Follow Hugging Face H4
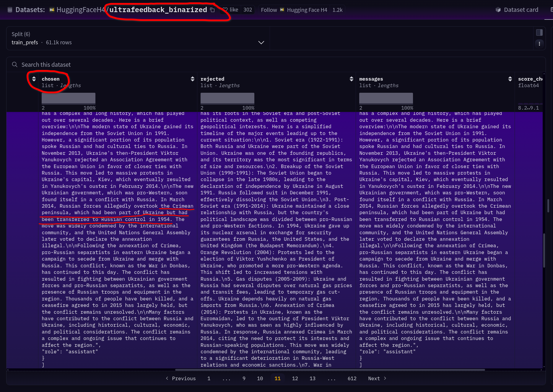Image resolution: width=553 pixels, height=392 pixels. tap(294, 10)
